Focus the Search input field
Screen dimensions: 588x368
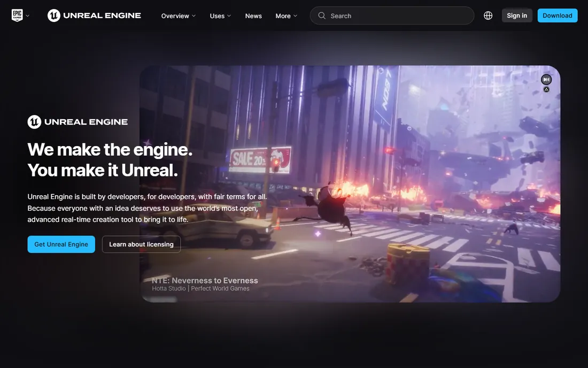tap(392, 16)
